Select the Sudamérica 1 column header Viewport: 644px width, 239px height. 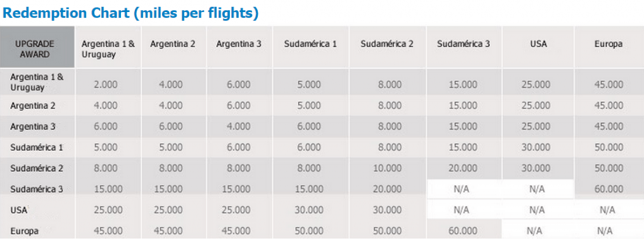point(310,44)
